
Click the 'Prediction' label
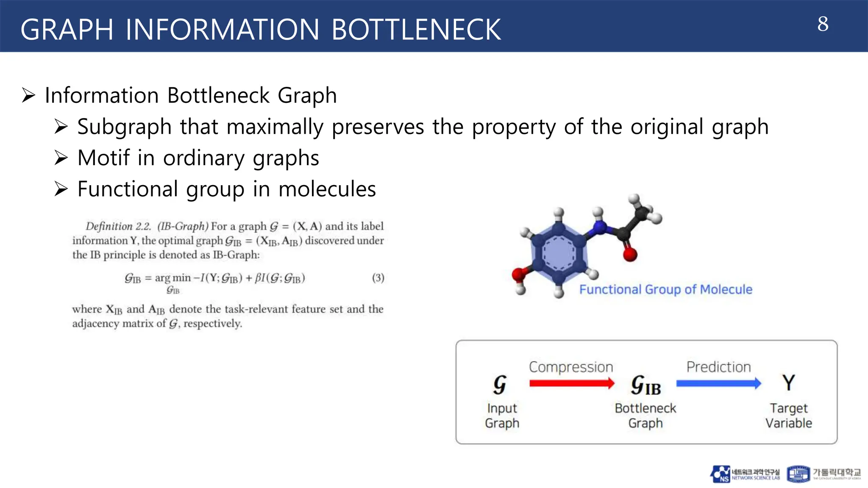coord(718,366)
